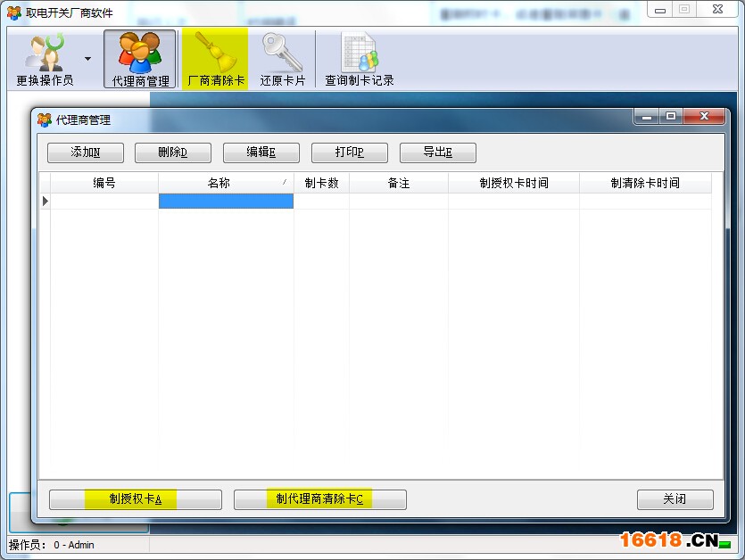The image size is (745, 560).
Task: Click the 导出E export button
Action: coord(437,152)
